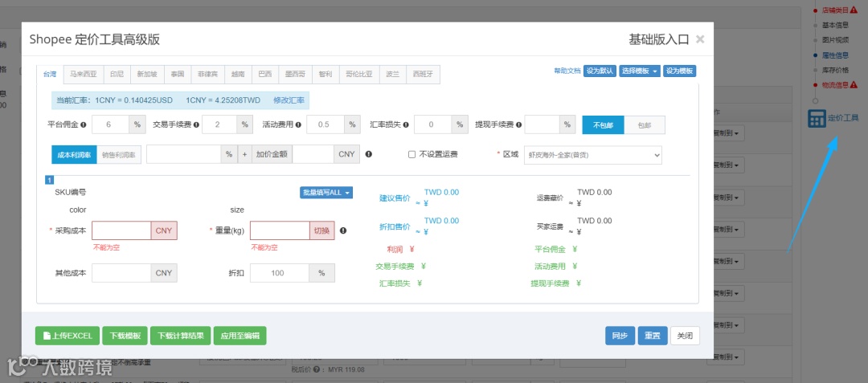Click the info icon beside 平台佣金
The width and height of the screenshot is (868, 383).
[84, 125]
